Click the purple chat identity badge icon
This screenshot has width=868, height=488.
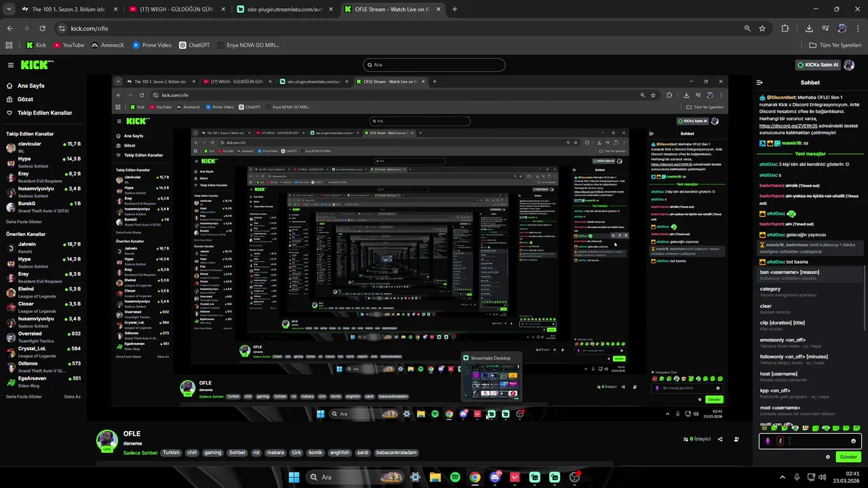click(768, 441)
